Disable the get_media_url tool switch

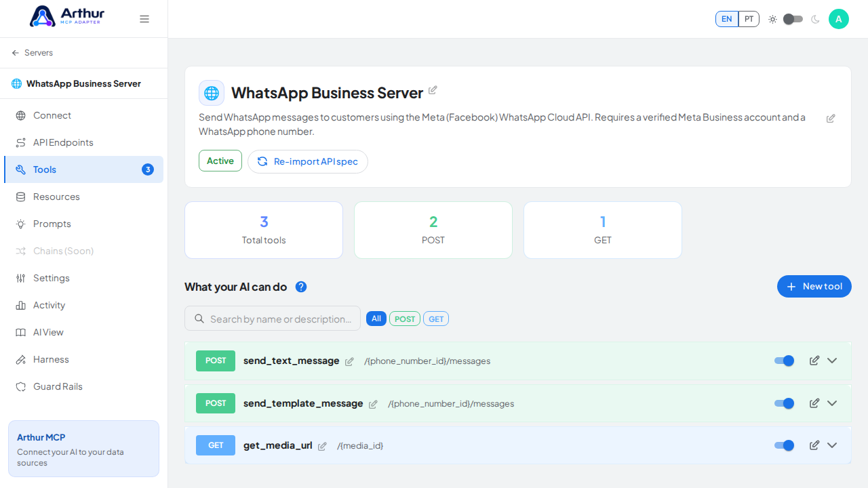click(x=784, y=445)
